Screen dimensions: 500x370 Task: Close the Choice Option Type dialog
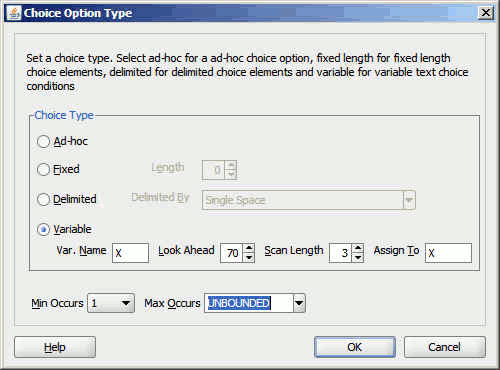[x=486, y=13]
